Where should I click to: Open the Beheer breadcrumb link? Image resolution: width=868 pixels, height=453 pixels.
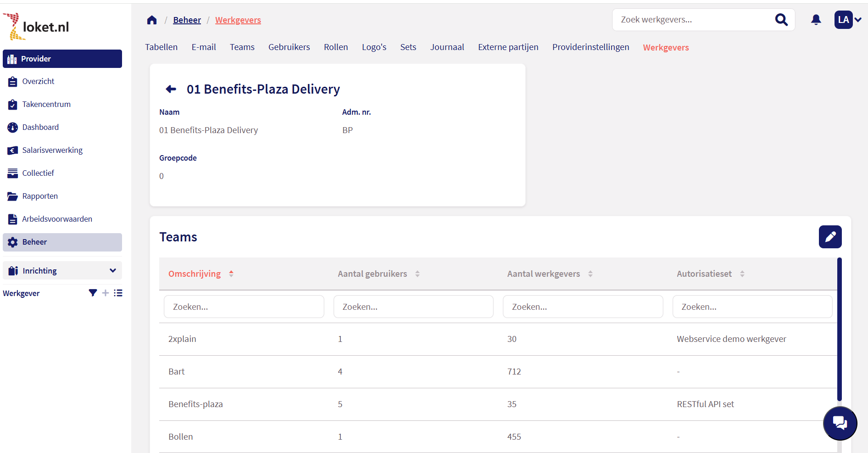coord(187,20)
